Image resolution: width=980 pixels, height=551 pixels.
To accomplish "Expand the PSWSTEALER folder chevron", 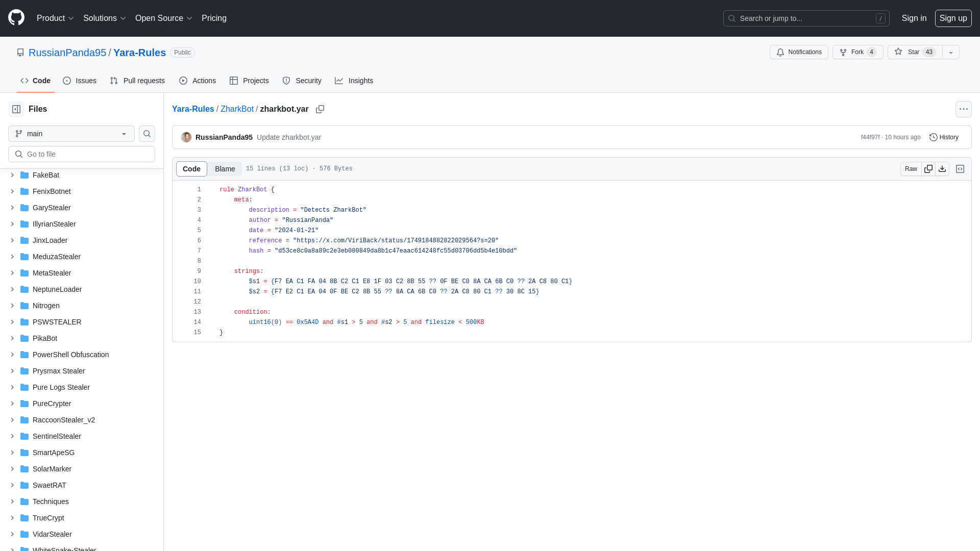I will (x=12, y=322).
